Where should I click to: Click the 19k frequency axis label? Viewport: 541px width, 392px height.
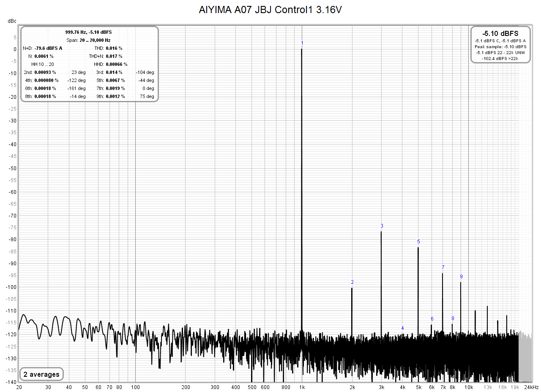514,387
